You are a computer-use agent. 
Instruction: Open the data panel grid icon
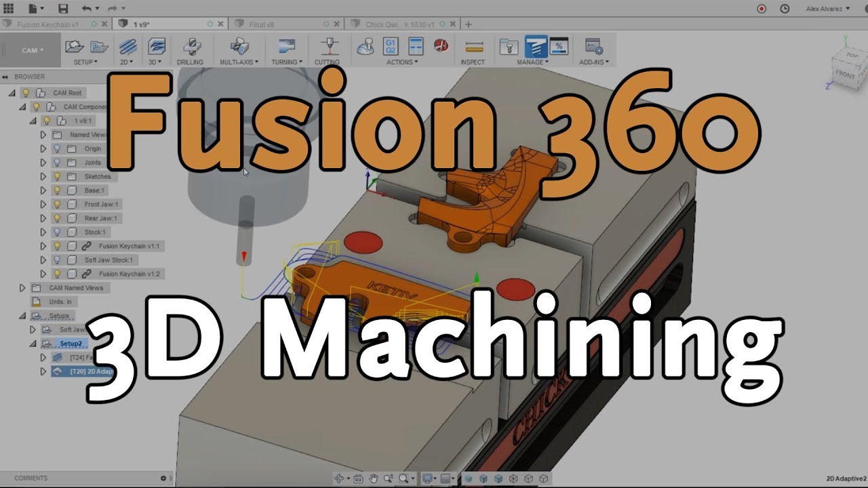9,8
